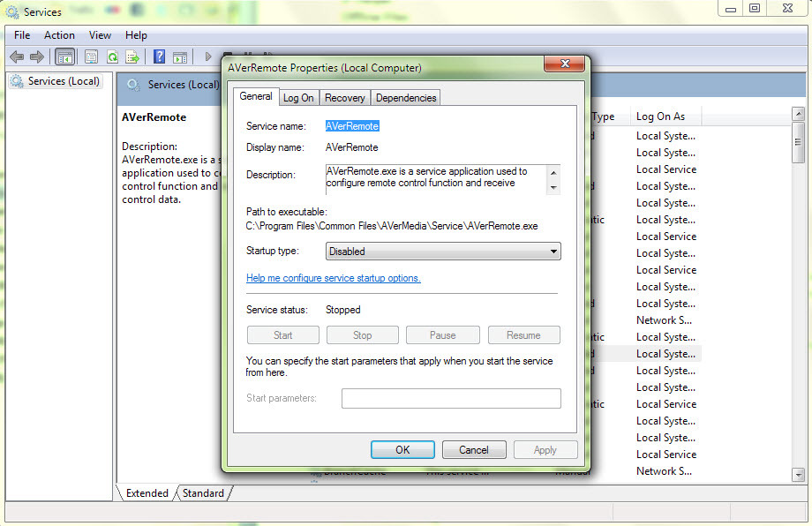
Task: Switch to Extended view tab
Action: 147,492
